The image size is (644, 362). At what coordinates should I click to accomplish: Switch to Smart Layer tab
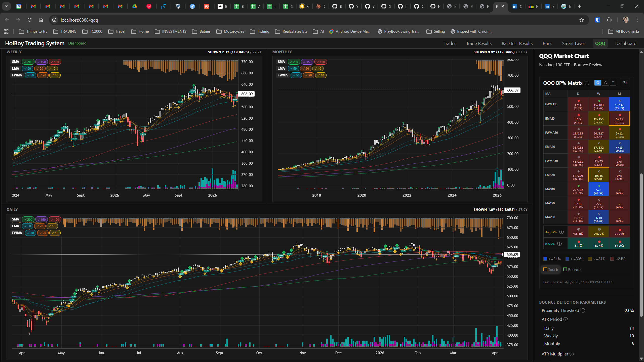[x=574, y=43]
